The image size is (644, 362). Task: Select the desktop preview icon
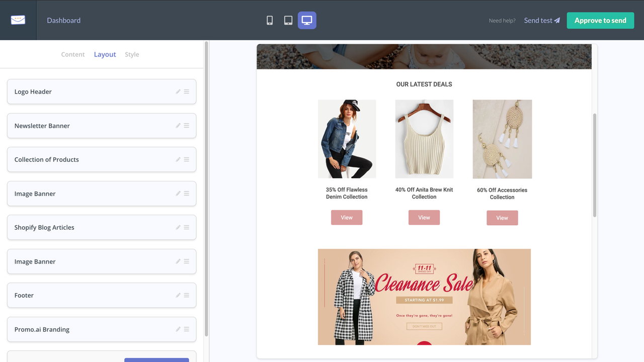click(307, 20)
